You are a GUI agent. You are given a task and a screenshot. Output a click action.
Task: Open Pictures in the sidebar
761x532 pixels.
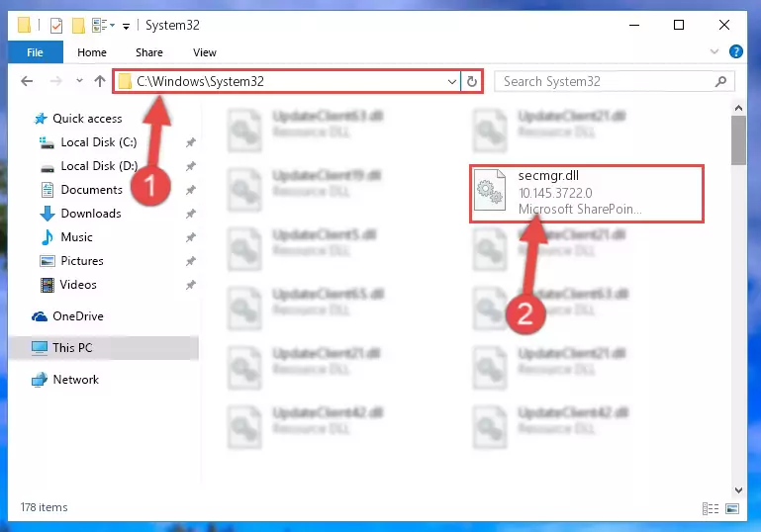[82, 261]
